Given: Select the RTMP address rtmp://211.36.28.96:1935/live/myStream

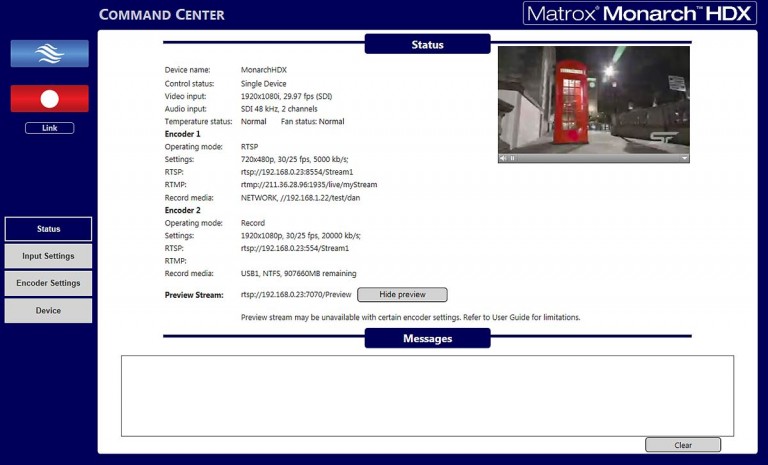Looking at the screenshot, I should tap(309, 185).
